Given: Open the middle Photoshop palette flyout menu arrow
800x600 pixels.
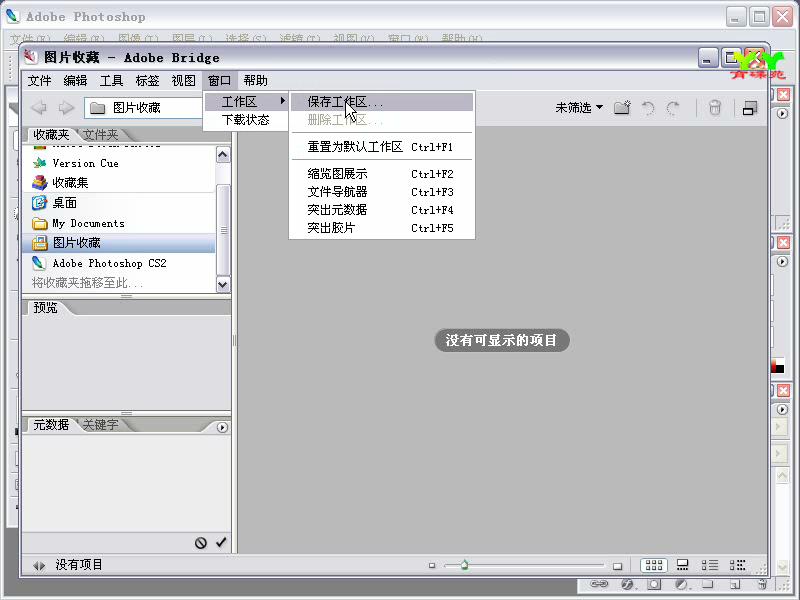Looking at the screenshot, I should (x=782, y=261).
